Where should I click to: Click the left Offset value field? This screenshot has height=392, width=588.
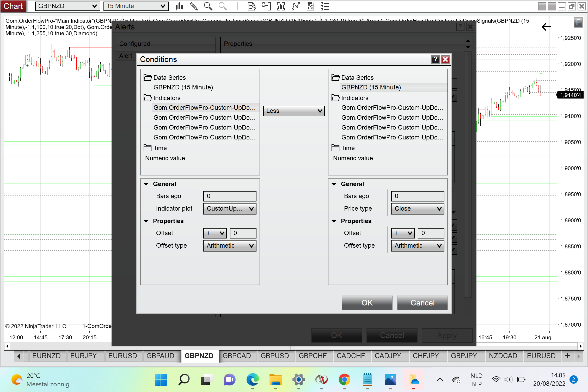243,233
